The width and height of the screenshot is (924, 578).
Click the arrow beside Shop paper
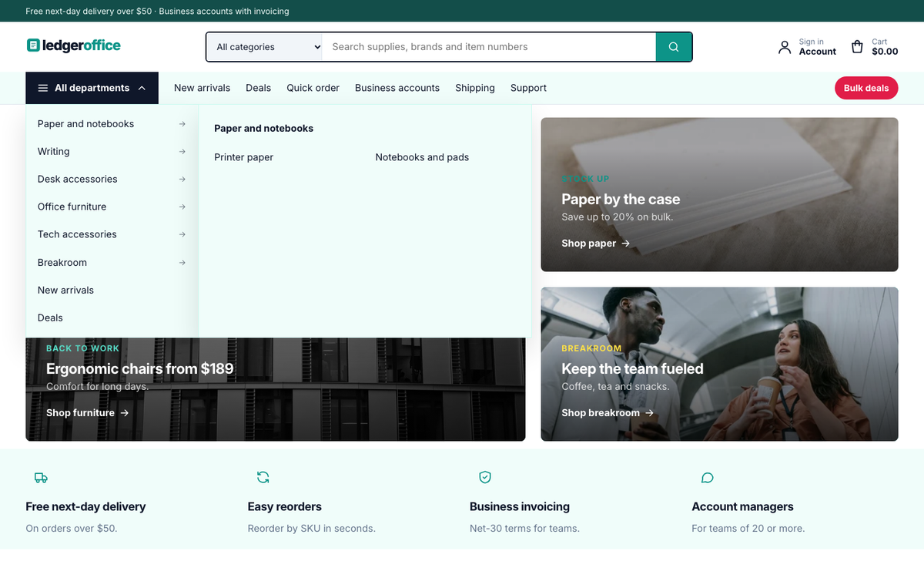(x=626, y=244)
